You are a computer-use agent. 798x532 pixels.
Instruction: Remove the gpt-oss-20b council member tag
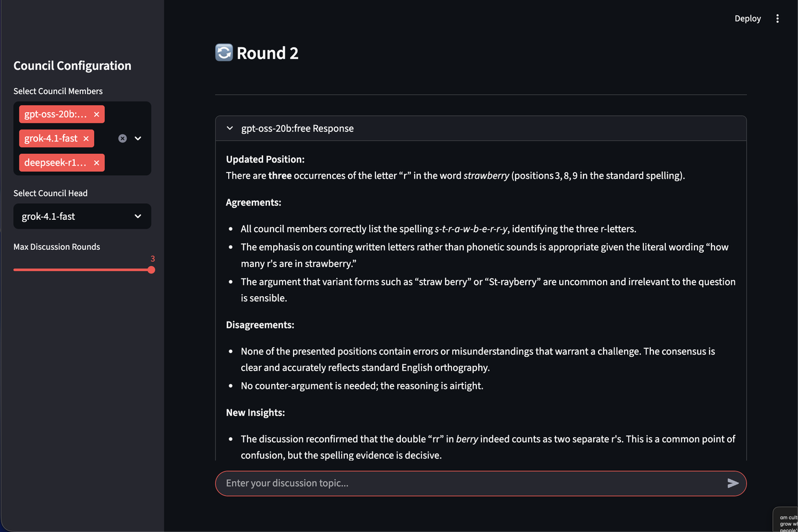click(97, 115)
